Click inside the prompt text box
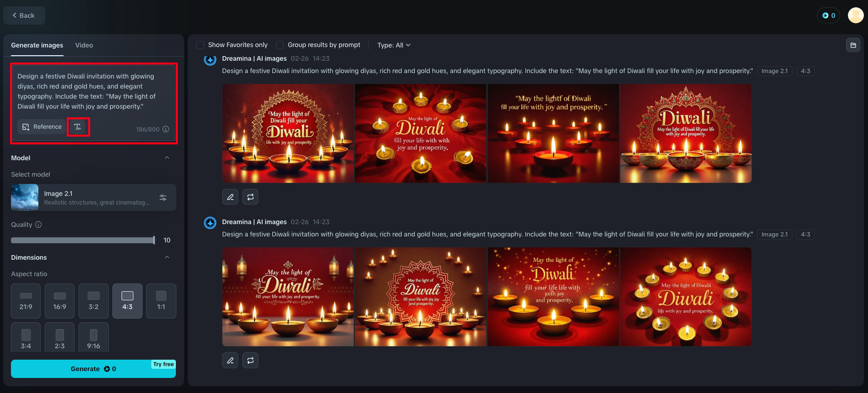Viewport: 868px width, 393px height. 94,91
